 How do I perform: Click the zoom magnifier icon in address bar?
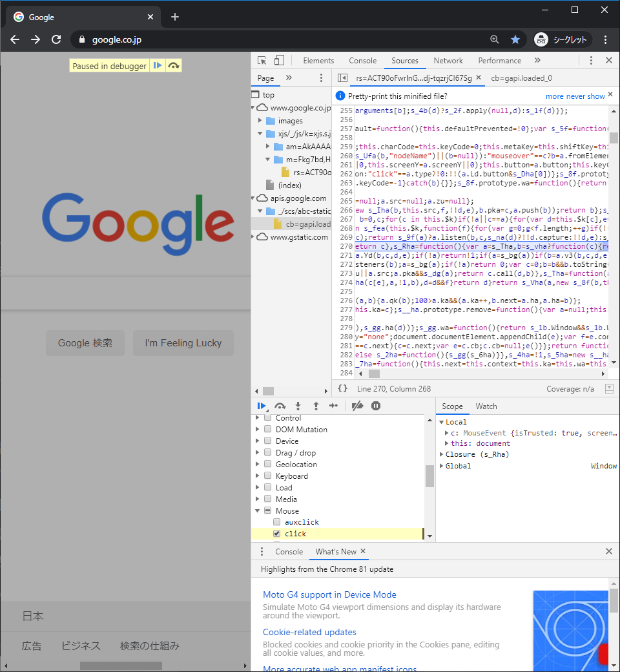(x=495, y=39)
